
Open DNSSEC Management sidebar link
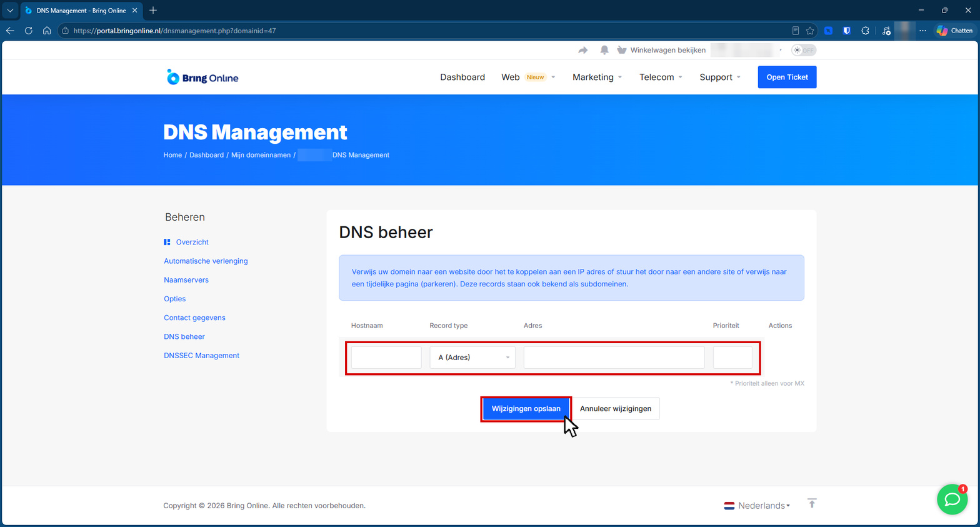click(x=201, y=356)
